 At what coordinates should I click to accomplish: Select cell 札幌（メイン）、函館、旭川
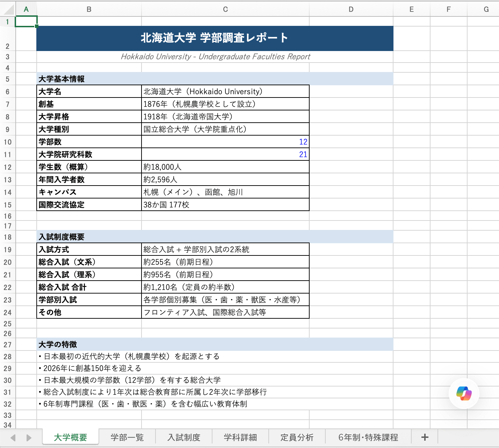coord(225,192)
